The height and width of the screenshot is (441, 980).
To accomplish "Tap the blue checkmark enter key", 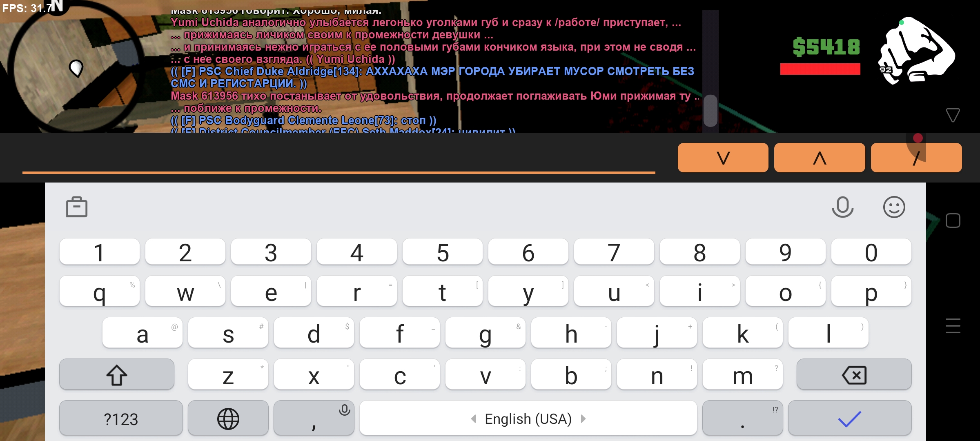I will pyautogui.click(x=849, y=419).
